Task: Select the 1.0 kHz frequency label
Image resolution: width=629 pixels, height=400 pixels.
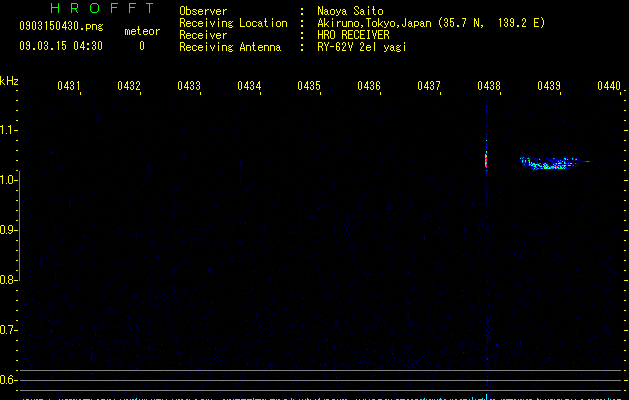Action: tap(9, 180)
